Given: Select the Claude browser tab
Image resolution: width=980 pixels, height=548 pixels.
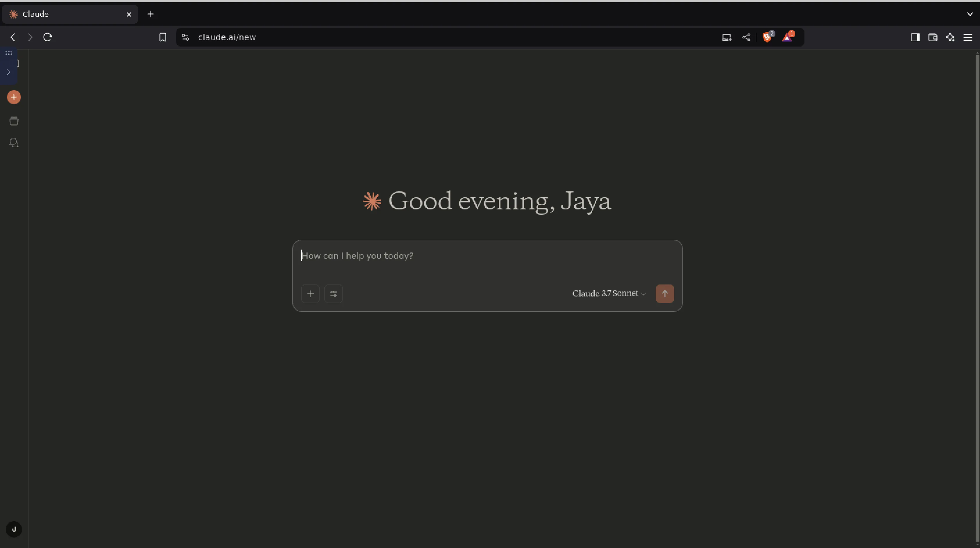Looking at the screenshot, I should point(70,14).
